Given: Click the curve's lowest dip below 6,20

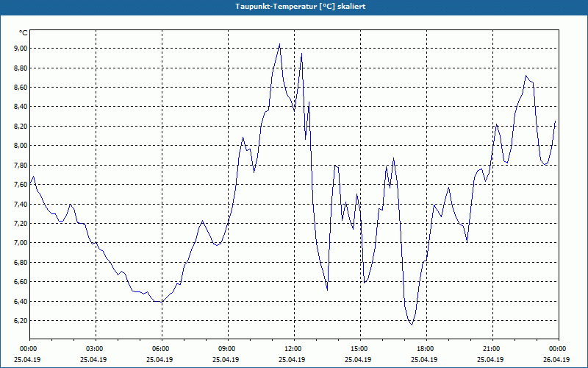Looking at the screenshot, I should (x=412, y=325).
